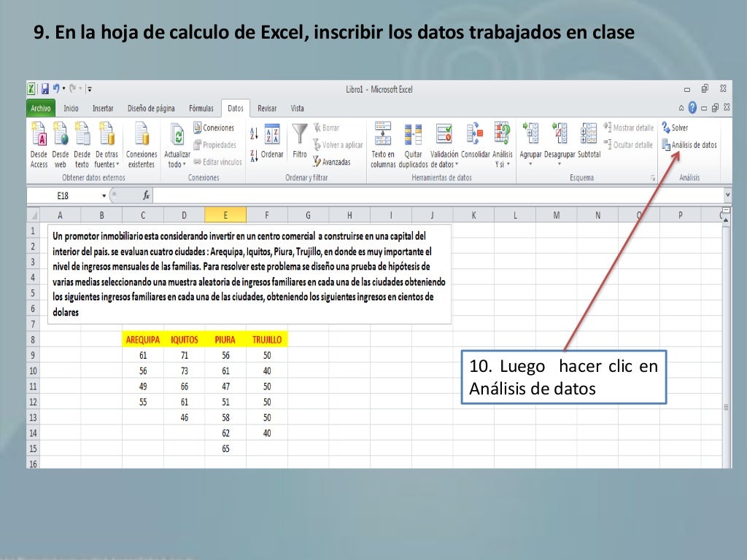The width and height of the screenshot is (747, 560).
Task: Click the IQUITOS header cell
Action: point(185,340)
